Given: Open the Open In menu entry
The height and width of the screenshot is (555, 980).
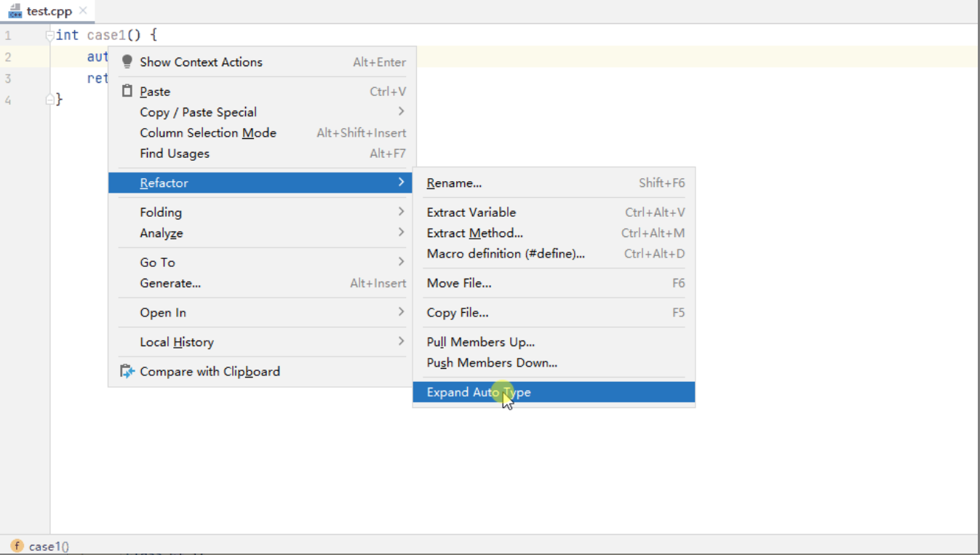Looking at the screenshot, I should click(262, 313).
